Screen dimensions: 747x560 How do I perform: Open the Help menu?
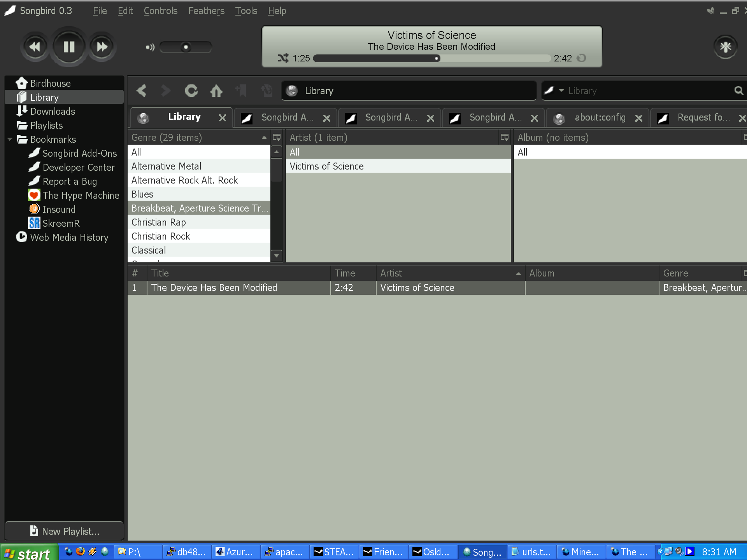click(277, 11)
